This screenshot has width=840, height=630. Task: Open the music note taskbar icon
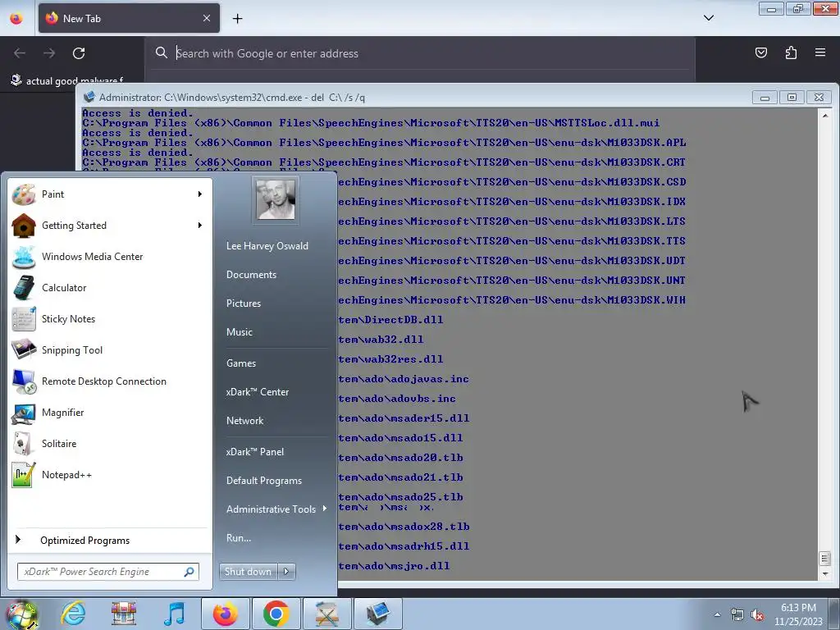tap(175, 614)
